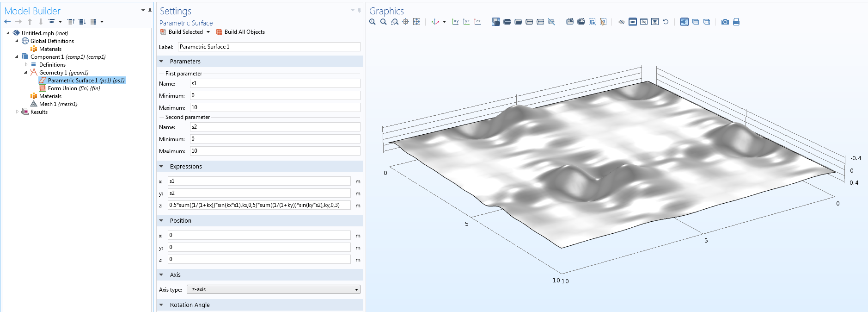Click the first parameter Maximum field
This screenshot has height=312, width=868.
(275, 107)
